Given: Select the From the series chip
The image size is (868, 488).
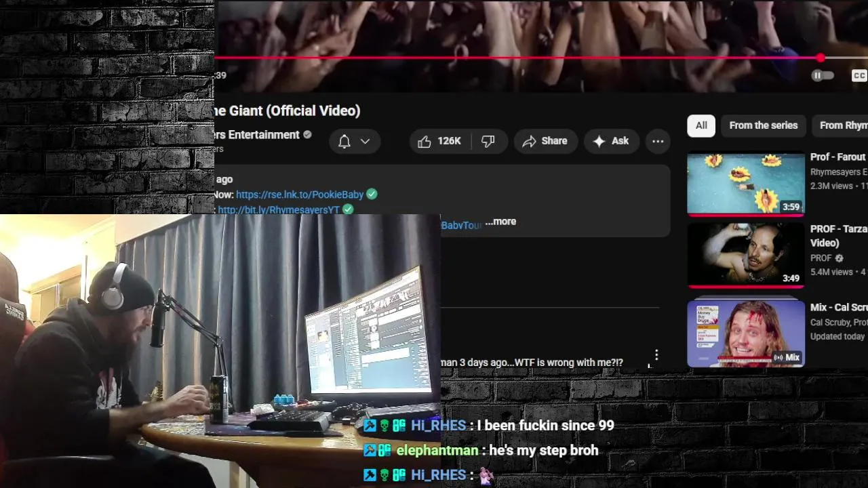Looking at the screenshot, I should tap(764, 125).
